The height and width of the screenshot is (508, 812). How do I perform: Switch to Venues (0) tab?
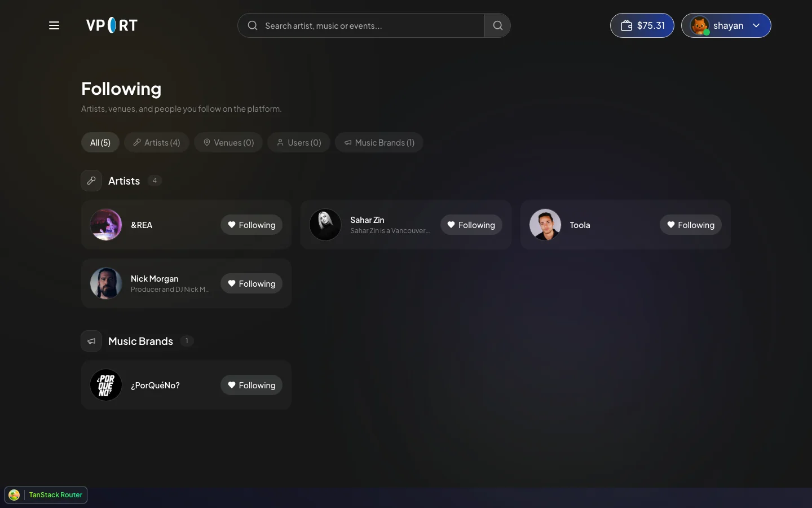pyautogui.click(x=228, y=142)
